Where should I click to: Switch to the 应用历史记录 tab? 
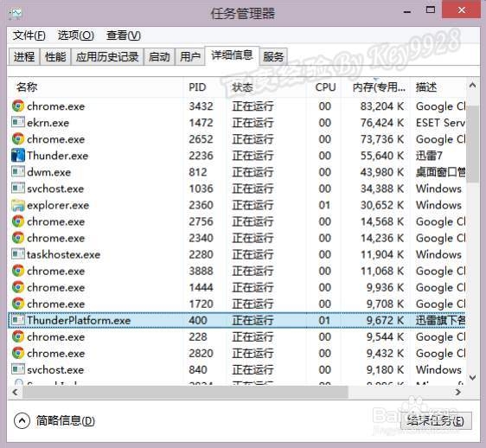click(107, 57)
